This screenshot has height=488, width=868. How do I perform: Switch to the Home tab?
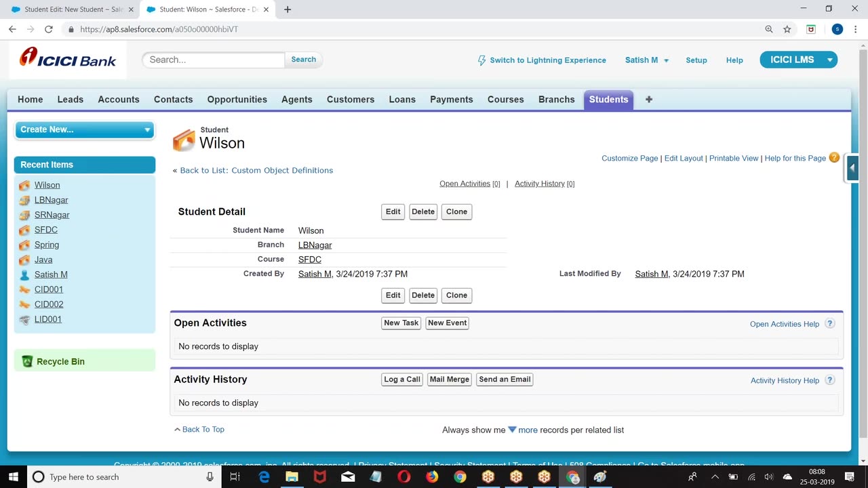(31, 99)
